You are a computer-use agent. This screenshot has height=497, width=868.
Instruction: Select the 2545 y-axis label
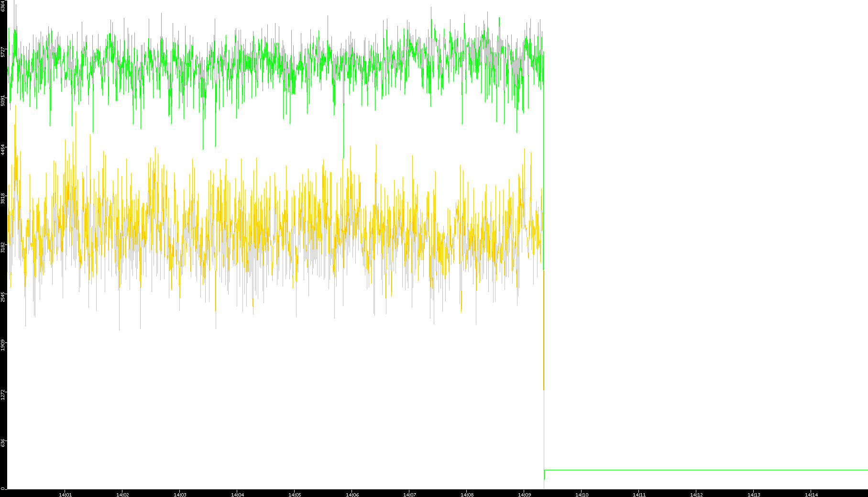click(3, 296)
